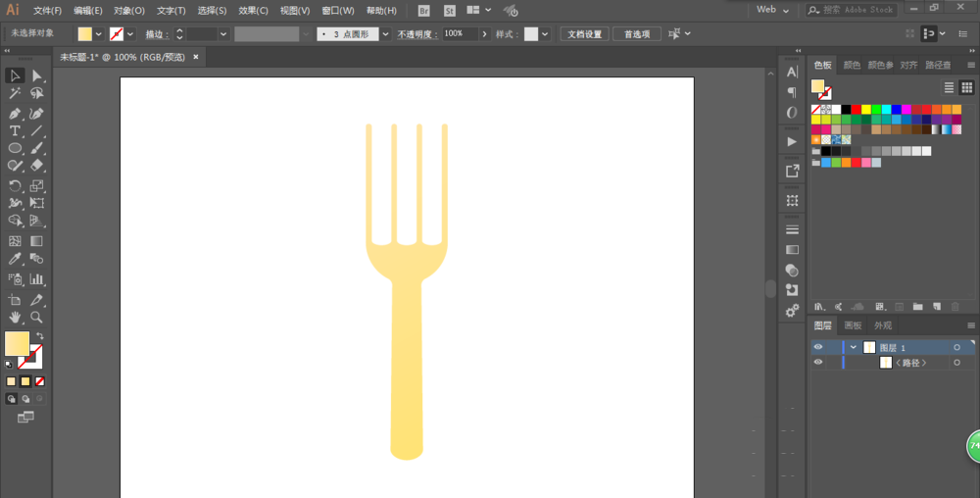Click the 搜索 Adobe Stock search field

coord(852,10)
